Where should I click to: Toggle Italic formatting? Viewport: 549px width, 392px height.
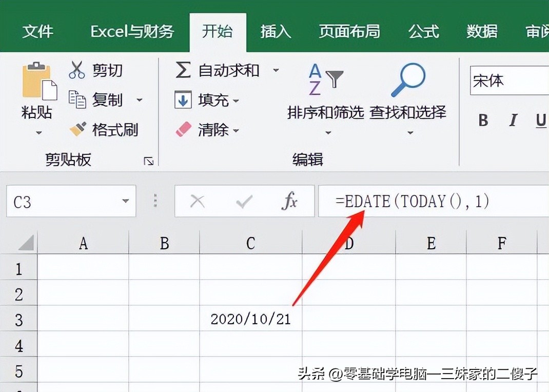click(513, 121)
